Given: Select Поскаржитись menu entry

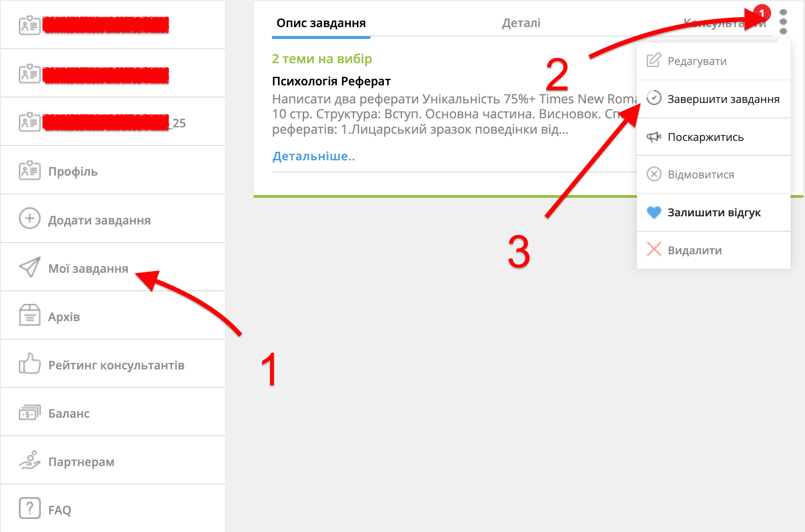Looking at the screenshot, I should [714, 137].
